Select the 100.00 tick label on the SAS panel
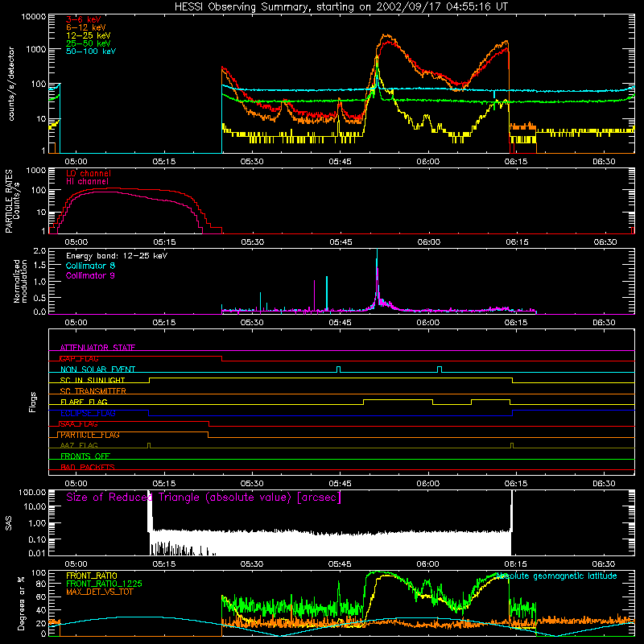The image size is (644, 644). (32, 492)
